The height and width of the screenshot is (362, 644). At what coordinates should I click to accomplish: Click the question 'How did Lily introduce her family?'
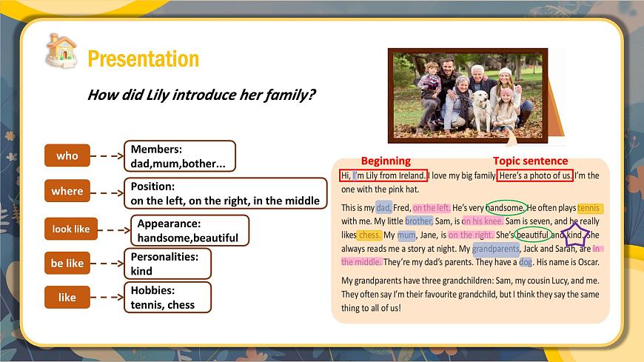point(201,95)
